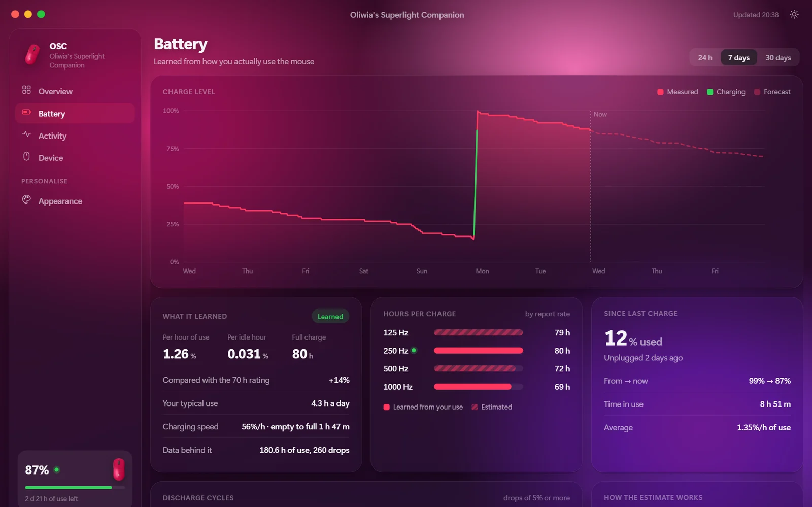
Task: Click the Learned status badge
Action: pyautogui.click(x=330, y=316)
